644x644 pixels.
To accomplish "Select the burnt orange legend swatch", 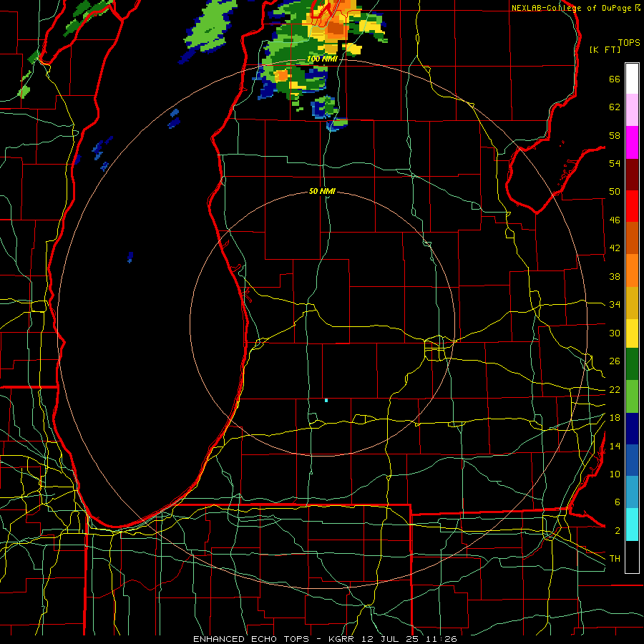I will pyautogui.click(x=632, y=238).
